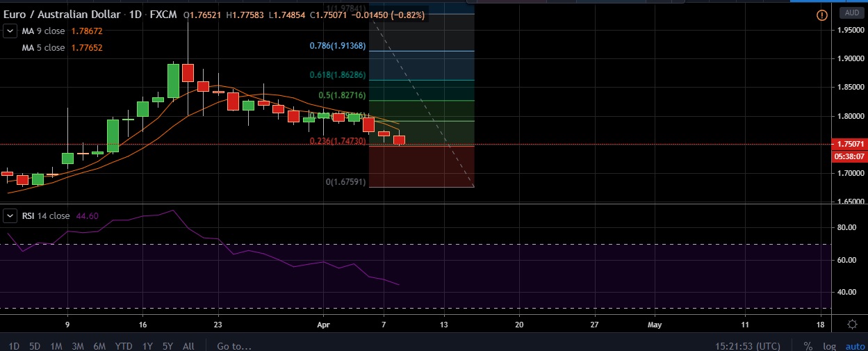Toggle percentage scale mode
868x351 pixels.
pyautogui.click(x=808, y=345)
